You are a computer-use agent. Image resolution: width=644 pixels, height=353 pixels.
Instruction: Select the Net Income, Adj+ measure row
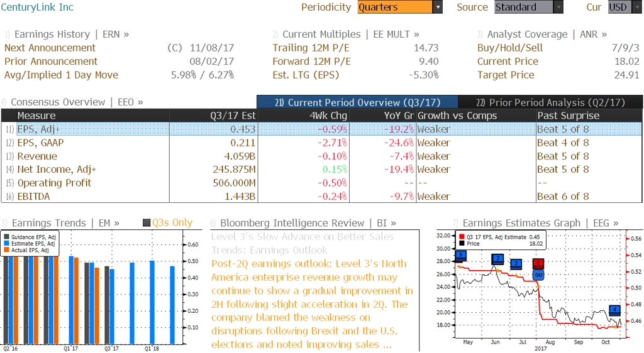pos(321,170)
